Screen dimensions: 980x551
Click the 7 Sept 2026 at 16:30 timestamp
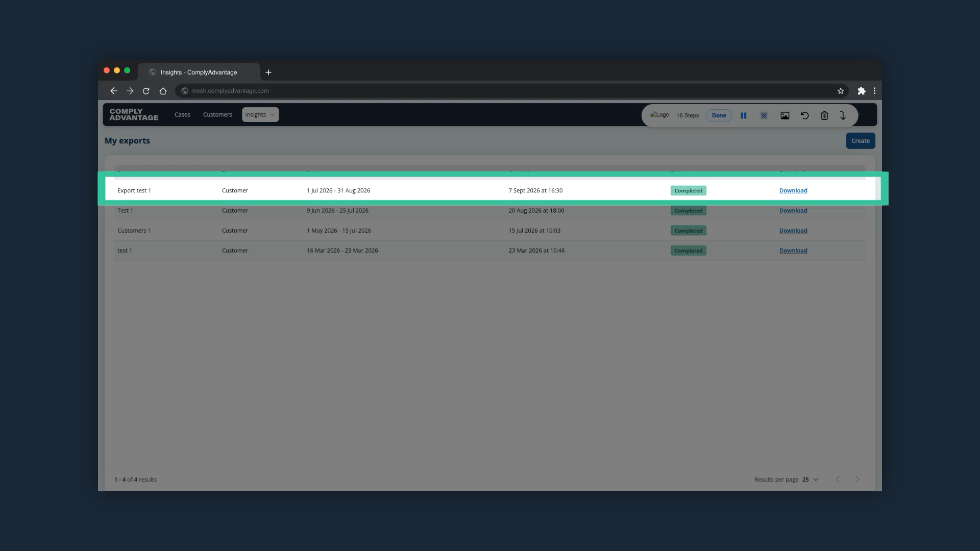click(x=535, y=190)
